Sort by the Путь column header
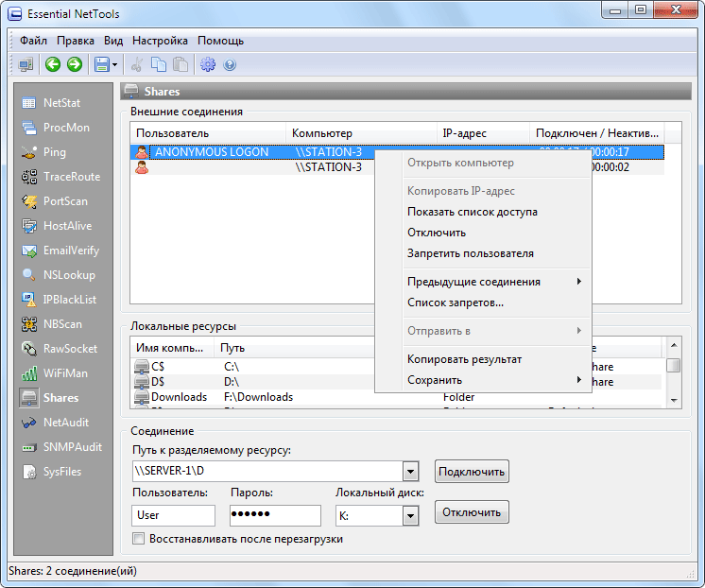 tap(295, 348)
